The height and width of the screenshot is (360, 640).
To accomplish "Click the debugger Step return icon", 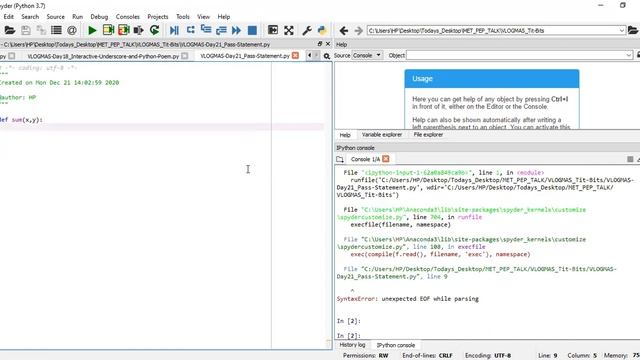I will coord(221,30).
